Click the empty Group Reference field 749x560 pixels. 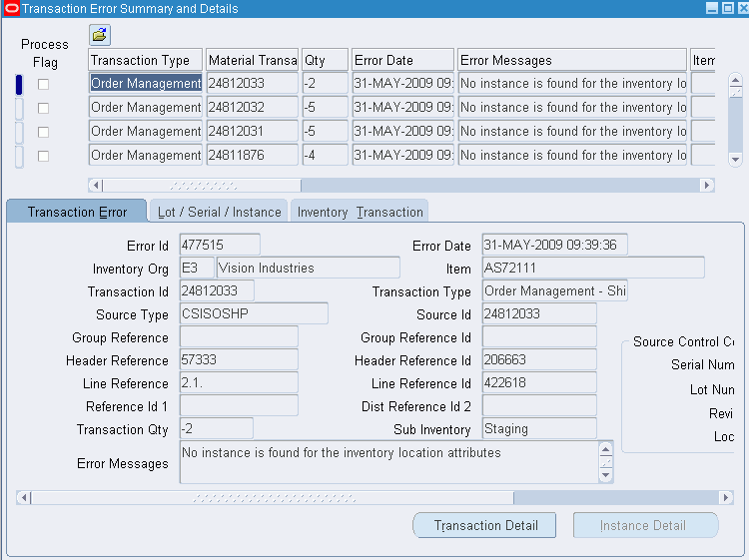tap(239, 336)
